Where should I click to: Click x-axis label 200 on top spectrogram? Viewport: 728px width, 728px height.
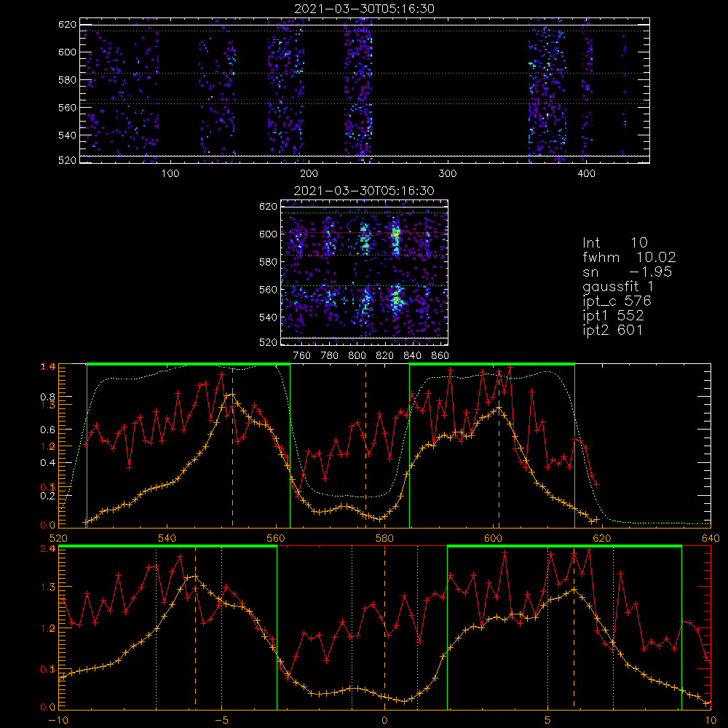point(309,174)
